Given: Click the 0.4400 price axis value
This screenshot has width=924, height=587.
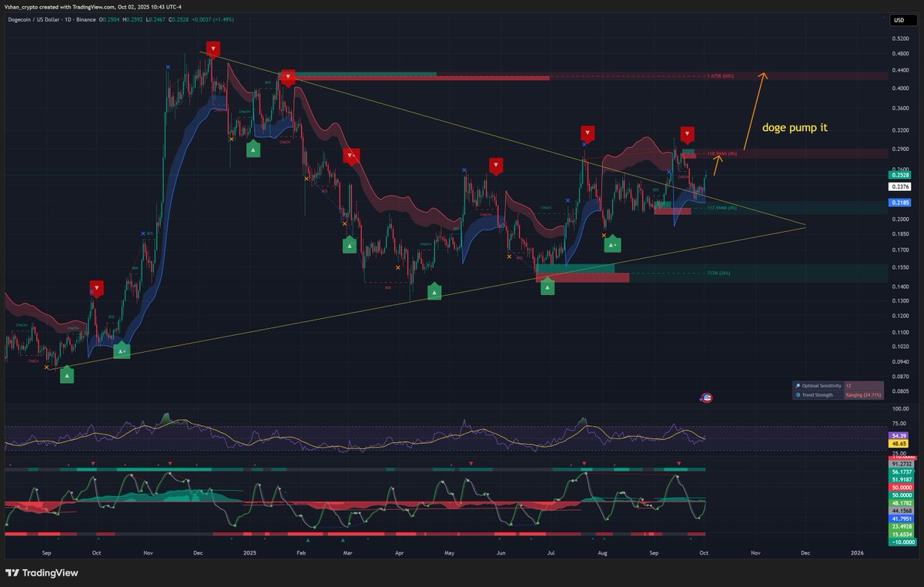Looking at the screenshot, I should click(x=899, y=70).
